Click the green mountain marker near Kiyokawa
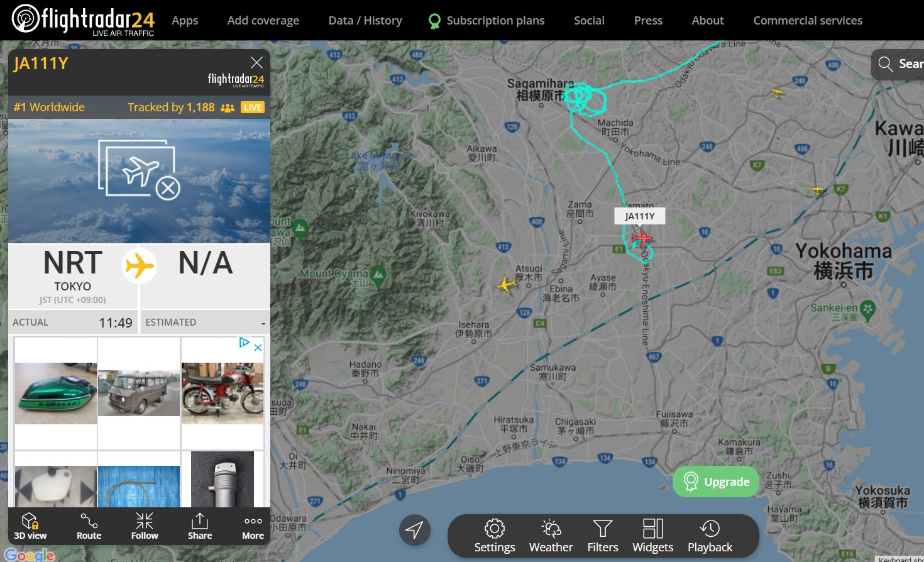Viewport: 924px width, 562px height. click(x=300, y=228)
